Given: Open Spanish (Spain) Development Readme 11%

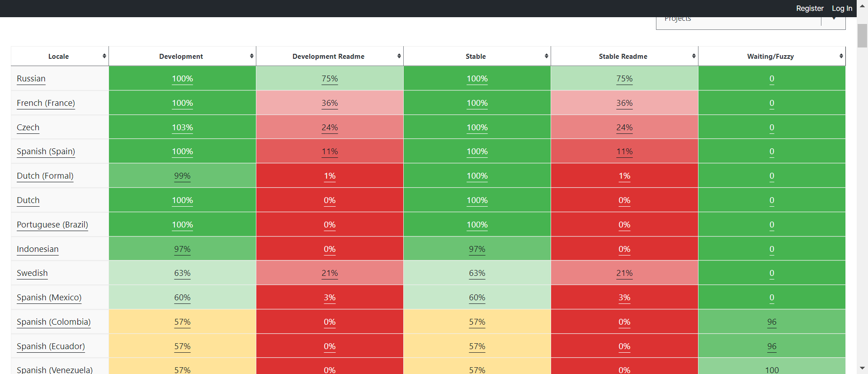Looking at the screenshot, I should [330, 151].
